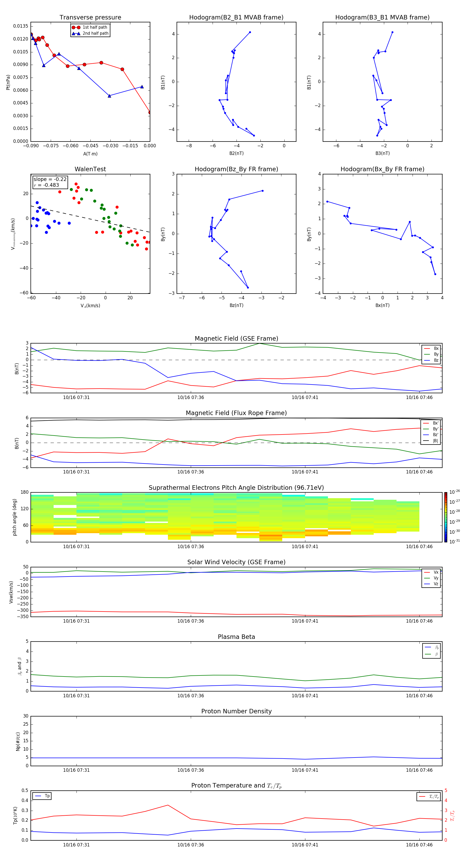
Task: Click the Tp(10^6K) y-axis label
Action: 15,815
